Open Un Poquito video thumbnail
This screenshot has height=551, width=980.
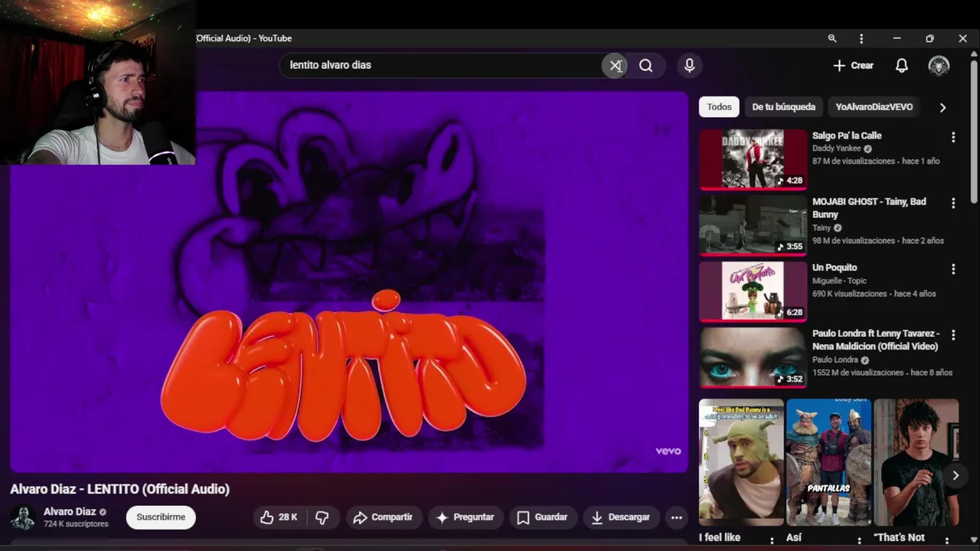point(753,291)
